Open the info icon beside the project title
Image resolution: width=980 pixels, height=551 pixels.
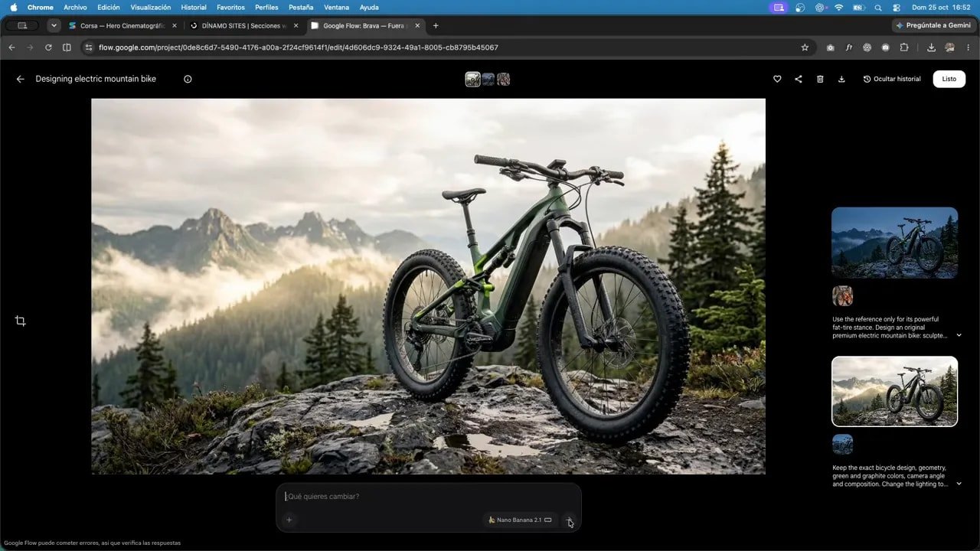click(188, 79)
